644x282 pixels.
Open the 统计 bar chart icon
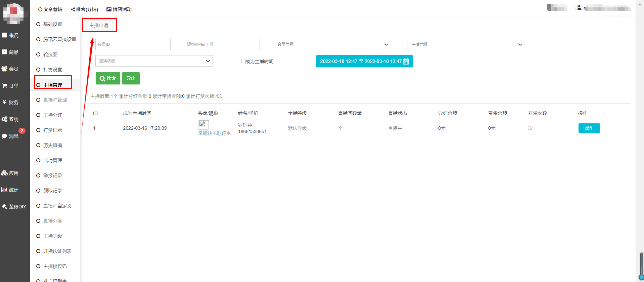[4, 190]
